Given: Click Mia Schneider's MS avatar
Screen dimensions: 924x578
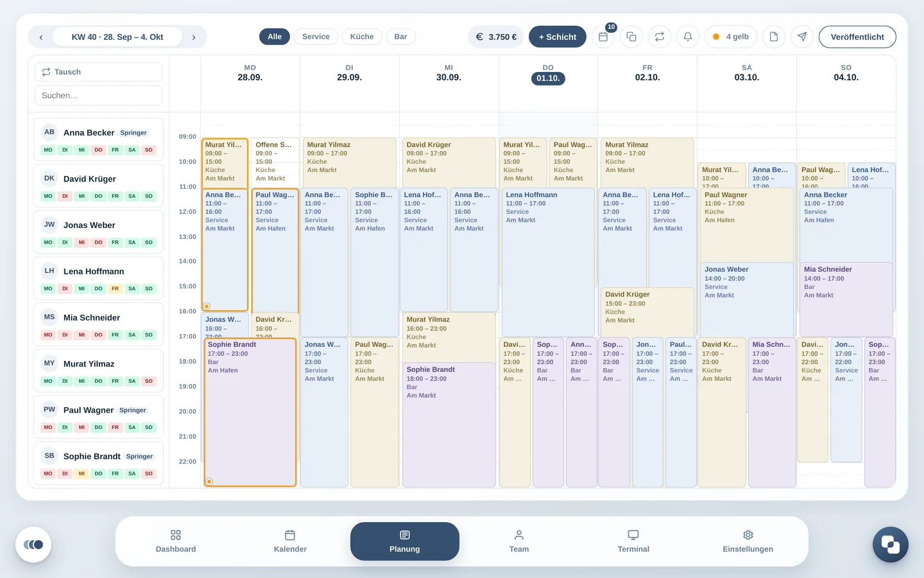Looking at the screenshot, I should 49,317.
